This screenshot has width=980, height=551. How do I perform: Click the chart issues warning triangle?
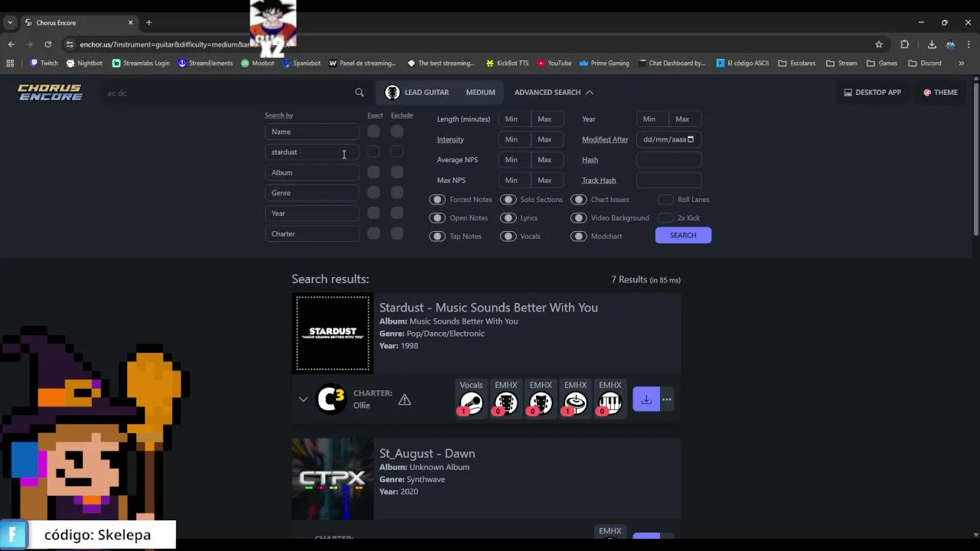(404, 399)
